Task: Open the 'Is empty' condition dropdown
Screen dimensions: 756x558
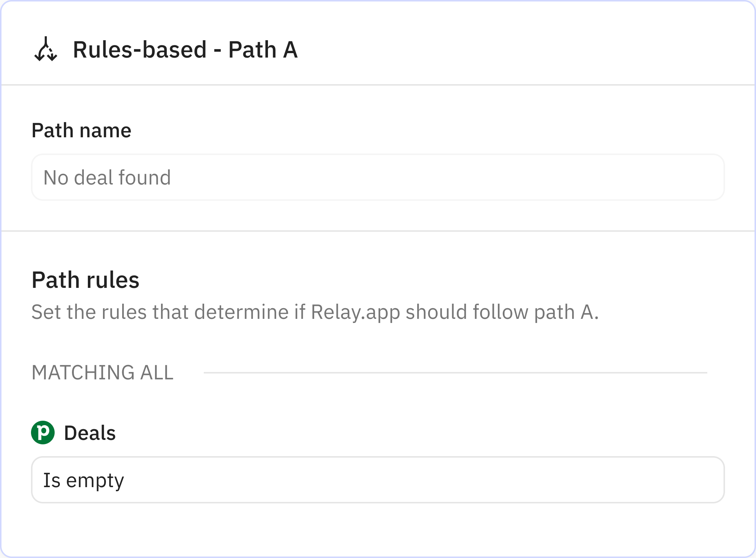Action: click(378, 480)
